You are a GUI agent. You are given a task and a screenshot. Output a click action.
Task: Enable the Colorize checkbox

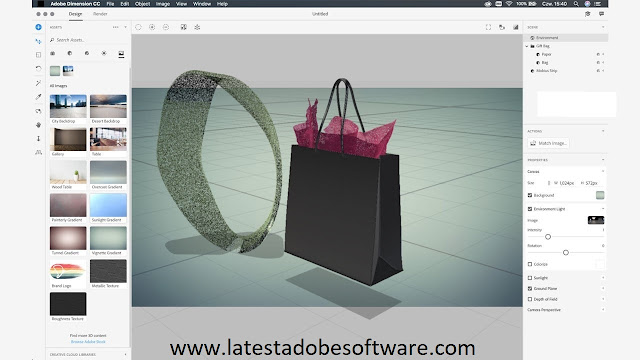[x=530, y=264]
